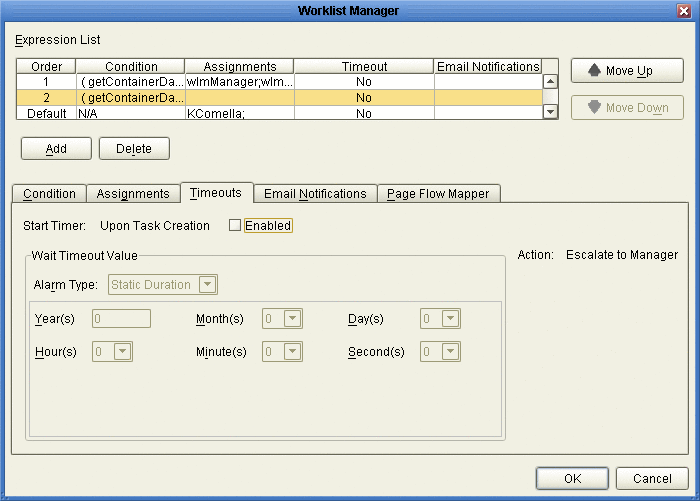Click the Timeout column header

tap(364, 67)
